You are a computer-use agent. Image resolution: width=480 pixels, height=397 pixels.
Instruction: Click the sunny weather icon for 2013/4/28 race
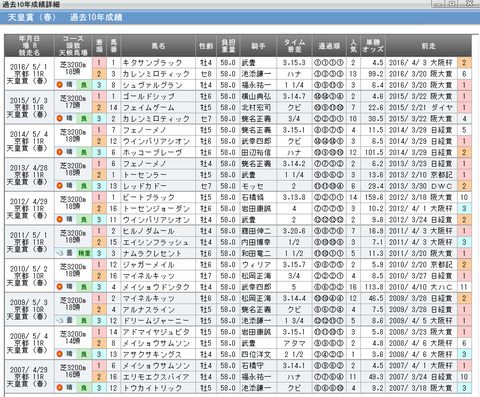coord(60,186)
